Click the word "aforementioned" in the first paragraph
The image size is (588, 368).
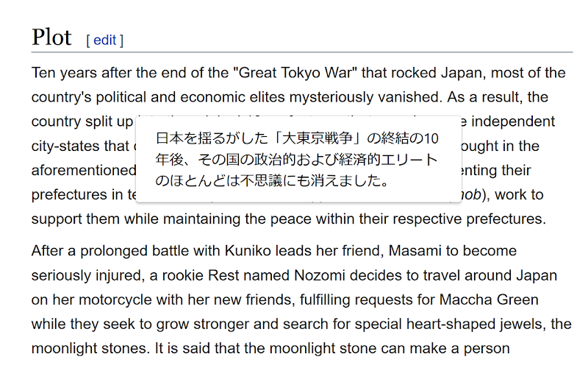point(84,171)
